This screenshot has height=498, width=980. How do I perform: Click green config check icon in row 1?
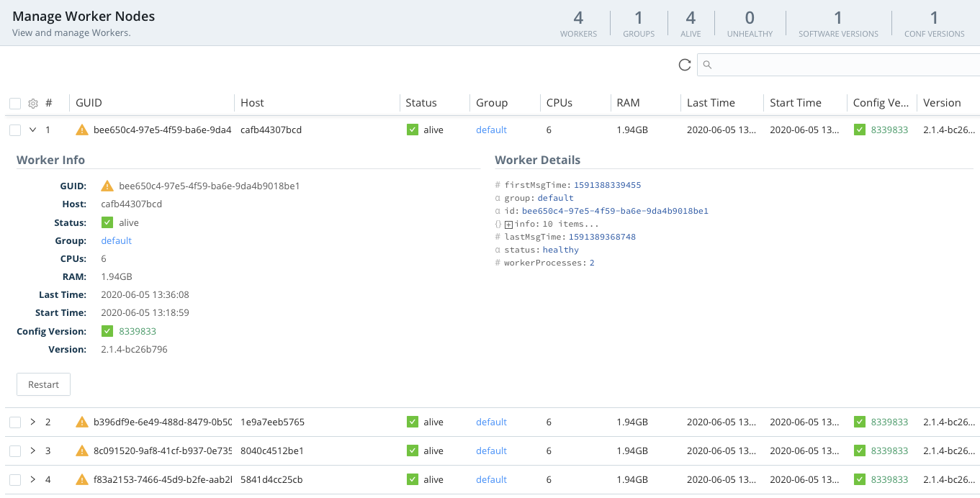point(860,130)
